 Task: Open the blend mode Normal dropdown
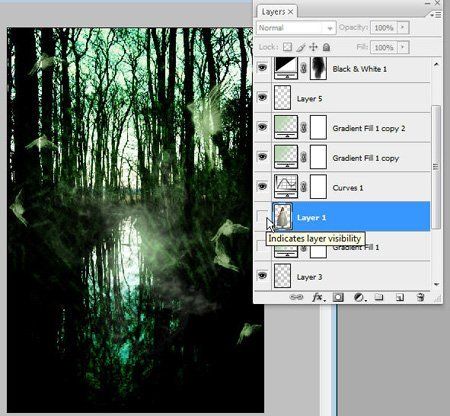[296, 28]
